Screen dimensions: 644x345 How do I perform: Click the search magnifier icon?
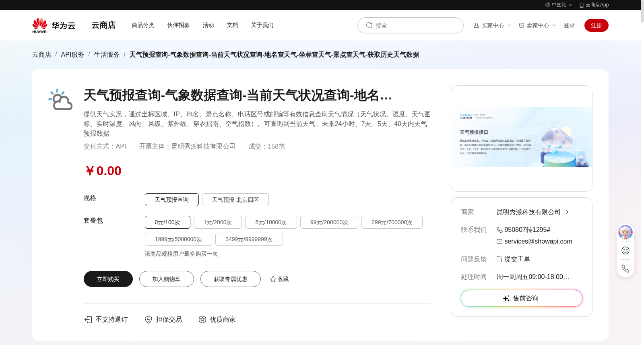[369, 25]
